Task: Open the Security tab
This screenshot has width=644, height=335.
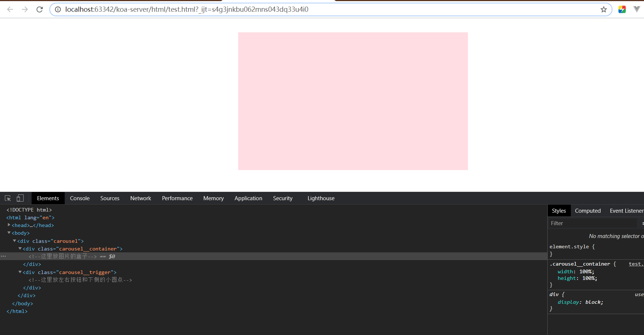Action: click(x=283, y=198)
